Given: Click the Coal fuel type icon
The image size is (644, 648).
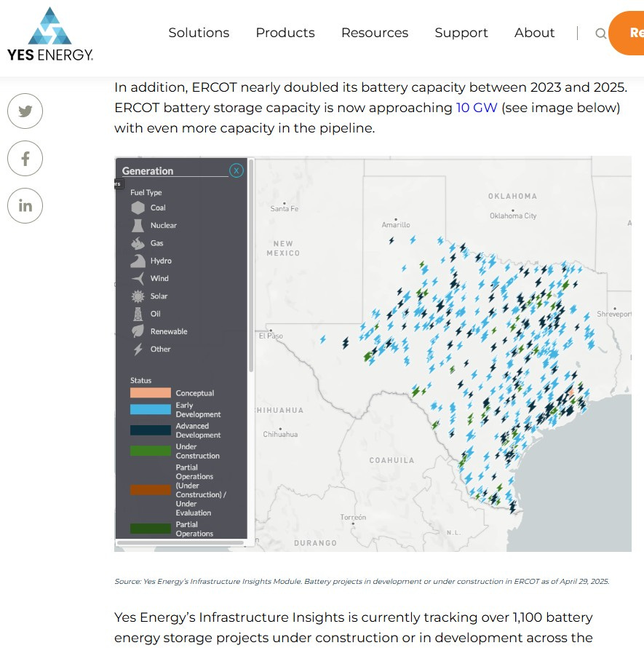Looking at the screenshot, I should pyautogui.click(x=138, y=208).
